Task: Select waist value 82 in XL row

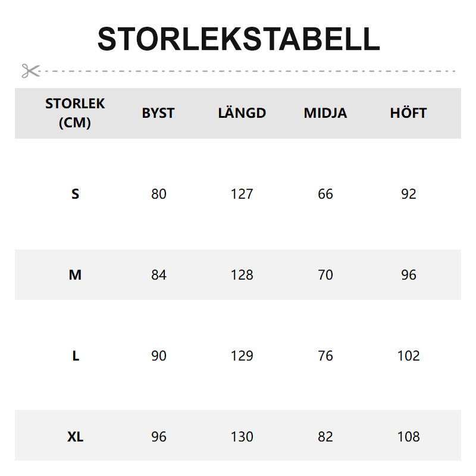Action: tap(325, 437)
